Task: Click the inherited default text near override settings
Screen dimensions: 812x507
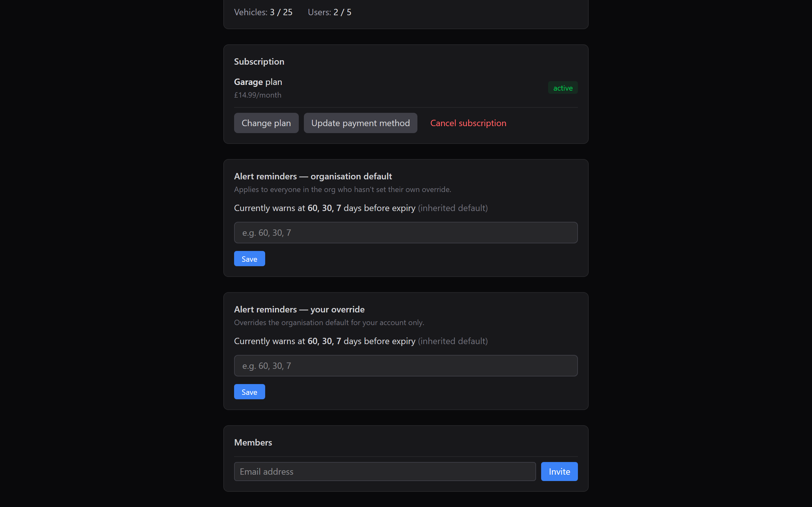Action: (x=452, y=341)
